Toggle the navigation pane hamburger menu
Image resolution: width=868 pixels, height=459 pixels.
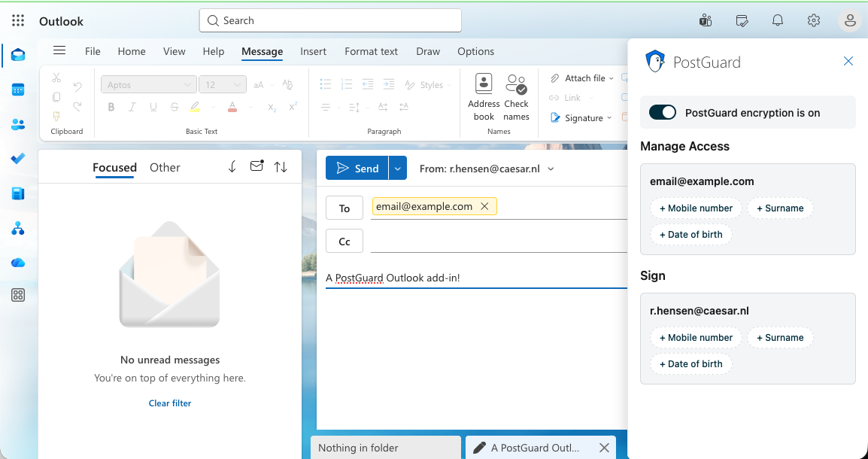tap(59, 50)
